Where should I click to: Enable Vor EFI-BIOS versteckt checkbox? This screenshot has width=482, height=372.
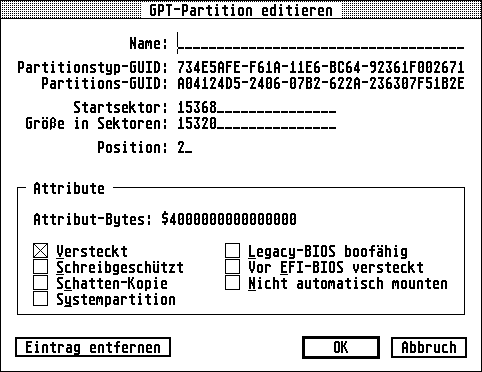tap(232, 267)
